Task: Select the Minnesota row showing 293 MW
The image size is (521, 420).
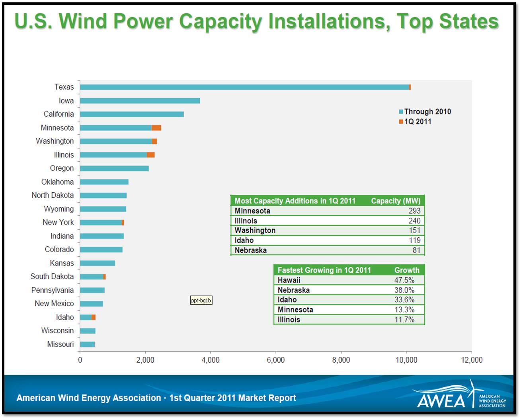Action: pos(327,211)
